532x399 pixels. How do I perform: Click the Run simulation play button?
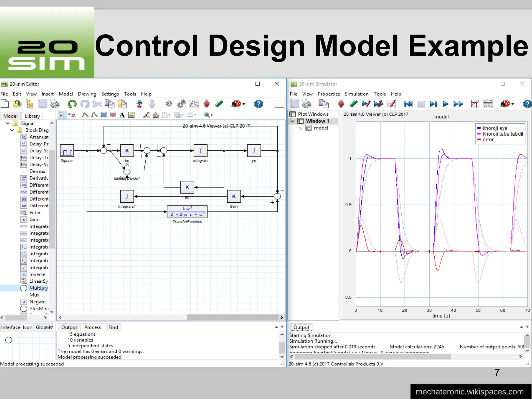pos(445,104)
